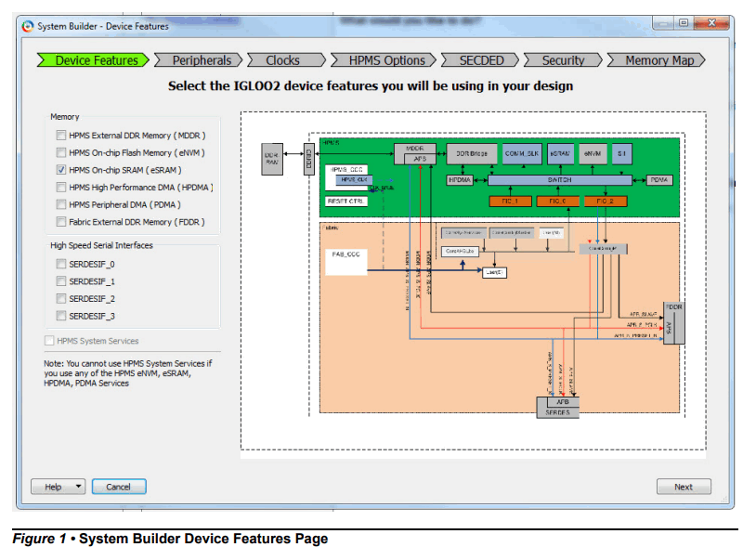The image size is (756, 560).
Task: Click the note about HPMS System Services
Action: point(128,373)
